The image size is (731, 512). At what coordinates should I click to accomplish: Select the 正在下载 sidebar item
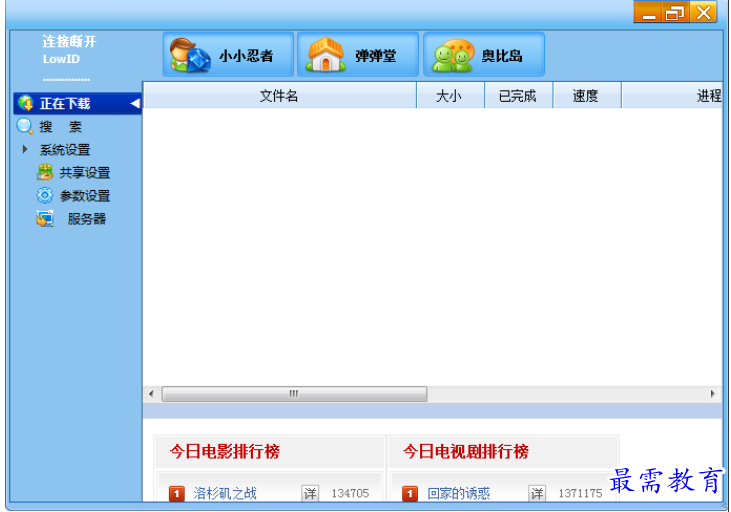(x=77, y=104)
